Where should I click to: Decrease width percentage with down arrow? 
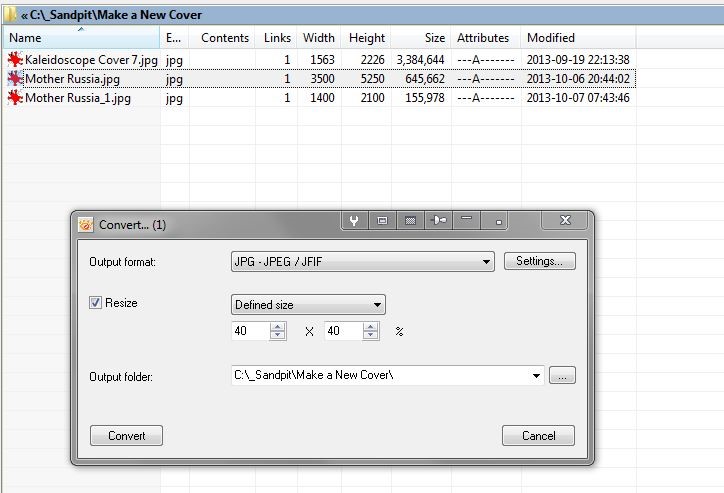coord(277,335)
